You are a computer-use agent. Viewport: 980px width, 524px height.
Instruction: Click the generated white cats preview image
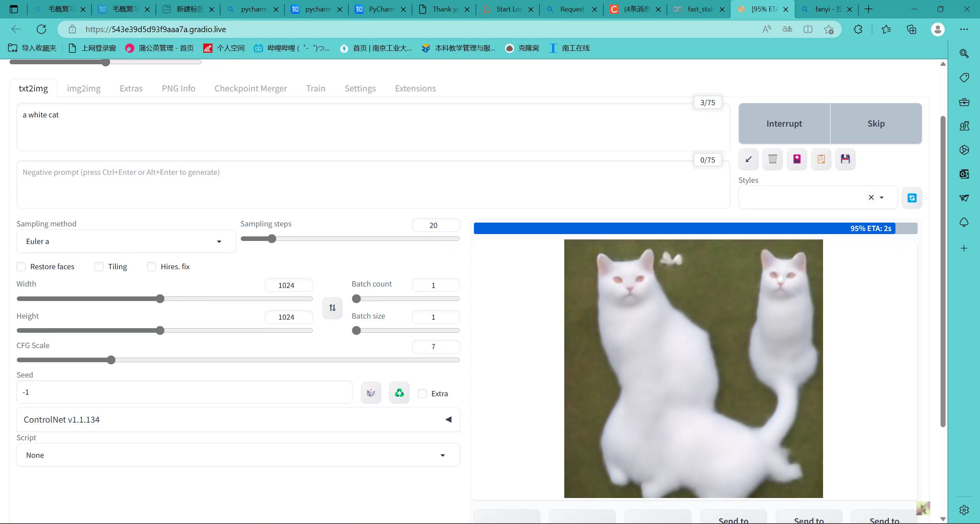tap(693, 368)
